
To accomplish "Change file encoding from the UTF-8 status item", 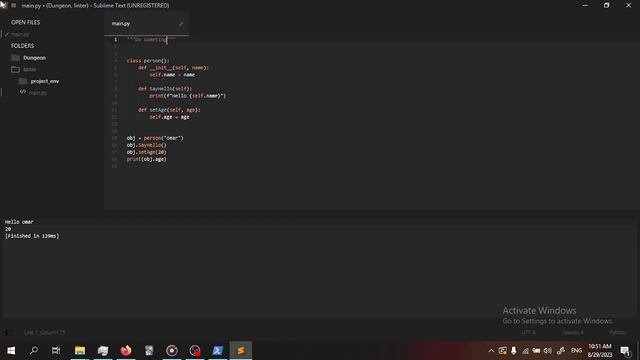I will coord(528,332).
